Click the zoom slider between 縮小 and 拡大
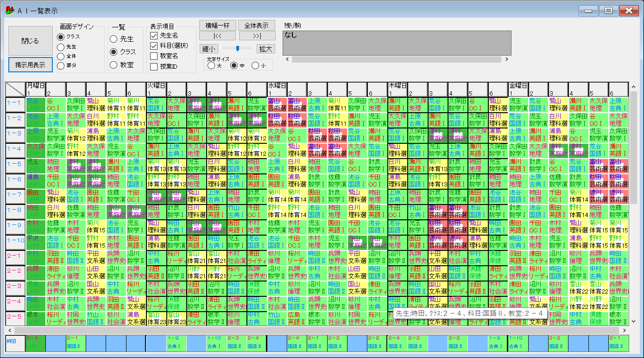 pos(237,48)
